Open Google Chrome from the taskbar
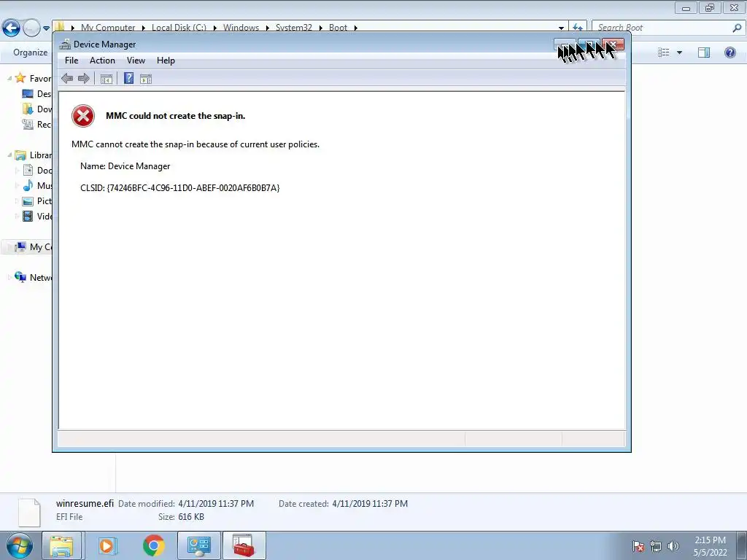Viewport: 747px width, 560px height. [153, 545]
